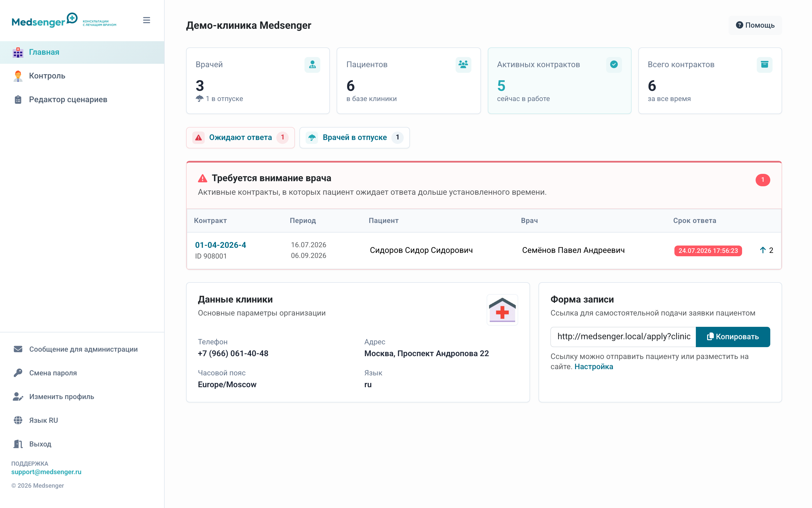Click the clipboard icon beside Редактор сценариев

coord(18,99)
